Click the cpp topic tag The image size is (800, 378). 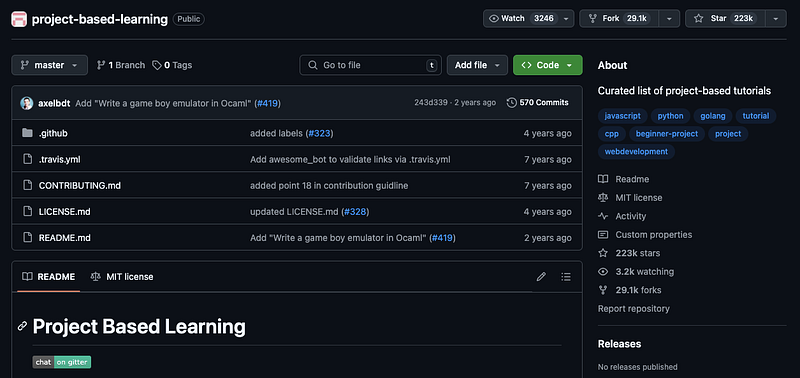coord(612,134)
